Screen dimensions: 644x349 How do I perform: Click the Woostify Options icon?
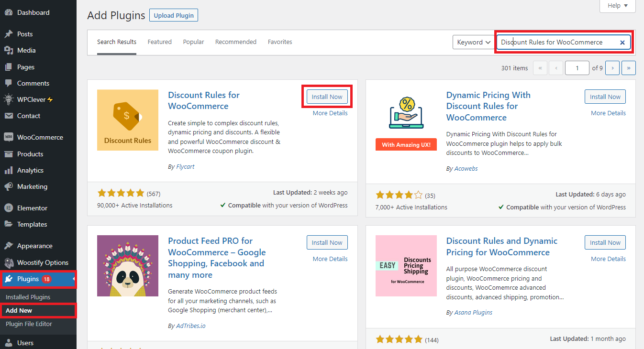point(9,262)
